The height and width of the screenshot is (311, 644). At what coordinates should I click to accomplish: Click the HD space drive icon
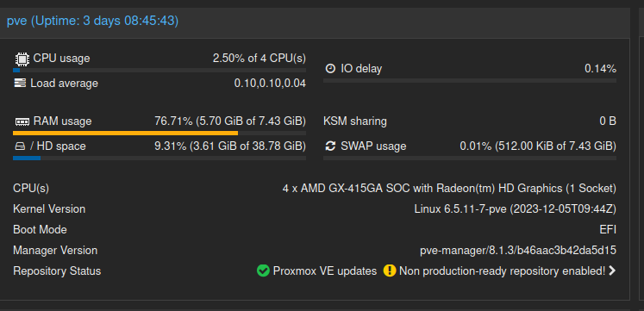[20, 146]
